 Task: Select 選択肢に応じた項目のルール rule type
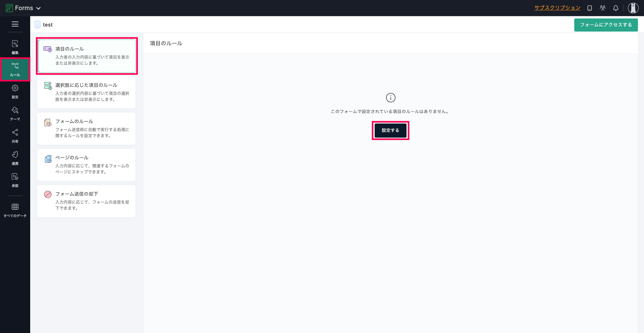(87, 92)
